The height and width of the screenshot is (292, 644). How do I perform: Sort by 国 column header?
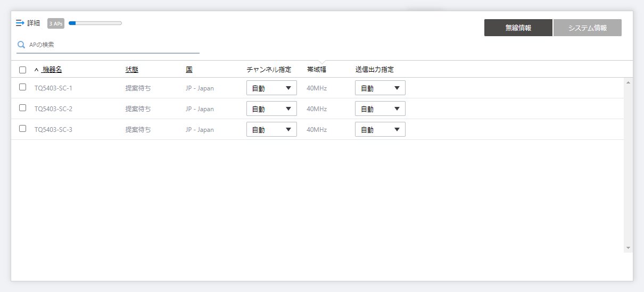tap(189, 70)
